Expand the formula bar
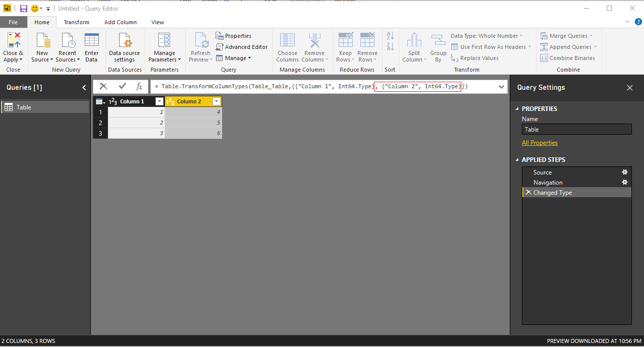 (x=501, y=87)
